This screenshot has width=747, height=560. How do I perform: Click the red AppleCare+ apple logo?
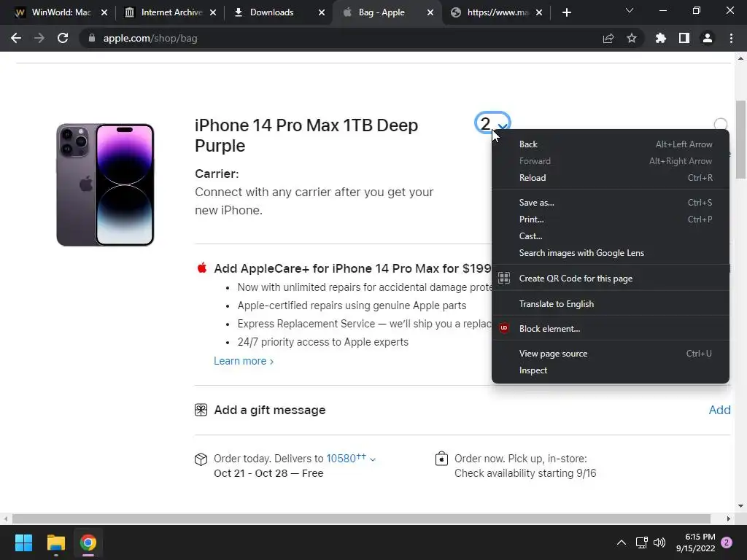pos(202,268)
